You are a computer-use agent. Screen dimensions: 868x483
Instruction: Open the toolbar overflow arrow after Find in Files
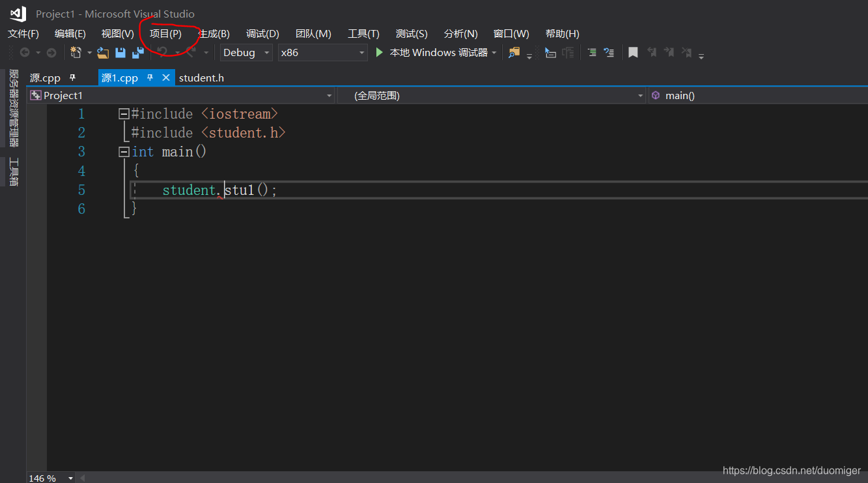coord(529,56)
